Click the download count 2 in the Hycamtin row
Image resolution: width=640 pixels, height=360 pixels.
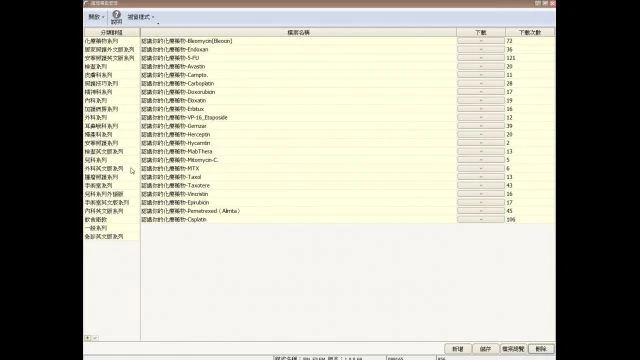pyautogui.click(x=508, y=143)
